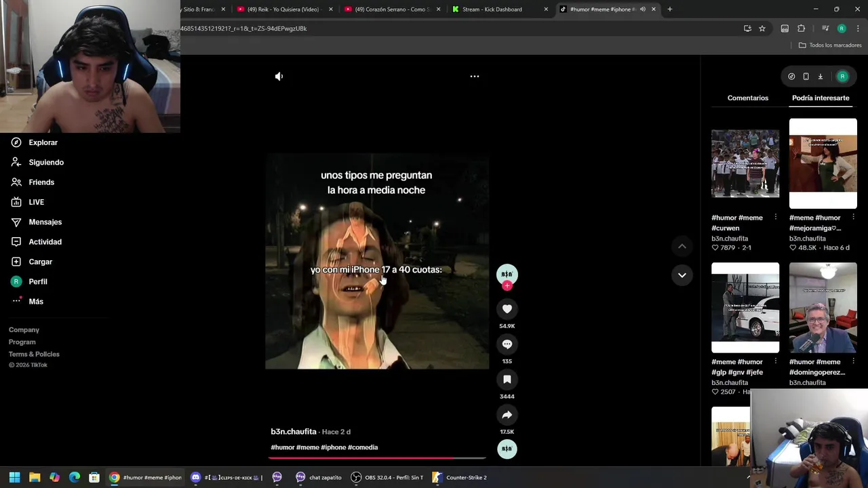Open the #mejoramiga recommended video thumbnail
Image resolution: width=868 pixels, height=488 pixels.
(823, 164)
